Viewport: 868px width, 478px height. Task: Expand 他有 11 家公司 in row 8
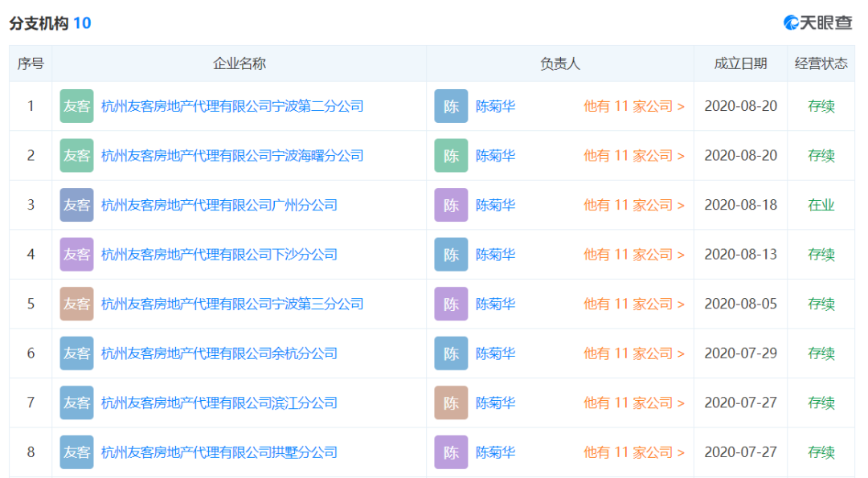(x=634, y=452)
